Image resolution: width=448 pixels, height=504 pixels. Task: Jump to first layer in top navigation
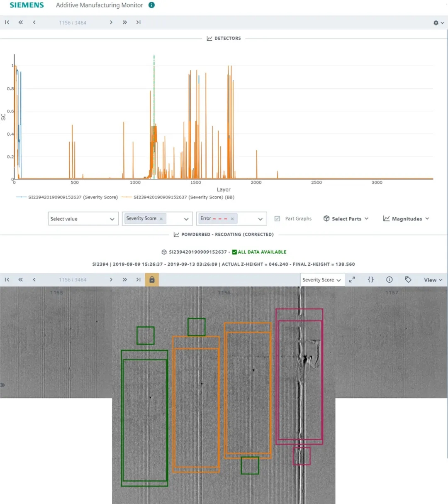7,22
